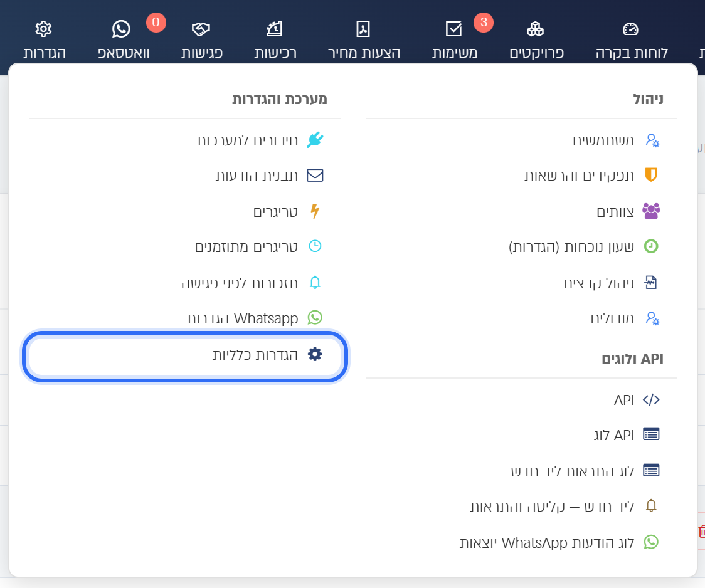Click the price quotes PDF icon
The width and height of the screenshot is (705, 588).
(x=363, y=29)
